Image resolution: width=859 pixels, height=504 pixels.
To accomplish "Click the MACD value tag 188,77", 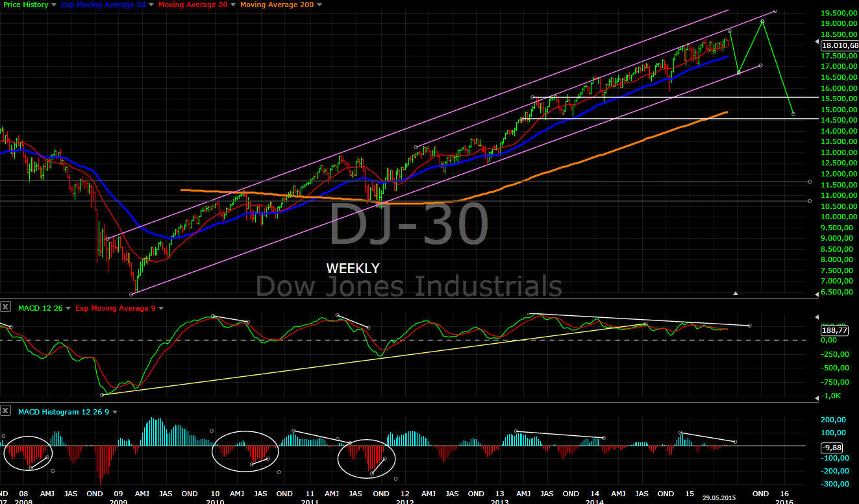I will [835, 330].
